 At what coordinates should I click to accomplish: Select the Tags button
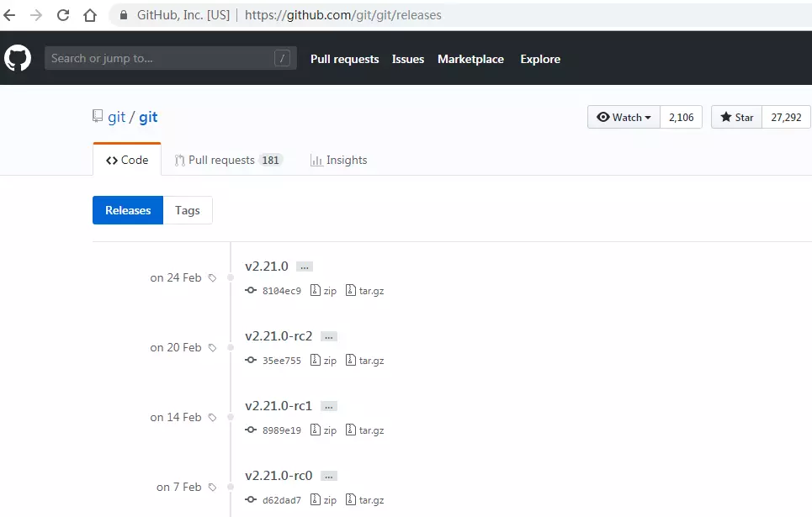(x=188, y=210)
